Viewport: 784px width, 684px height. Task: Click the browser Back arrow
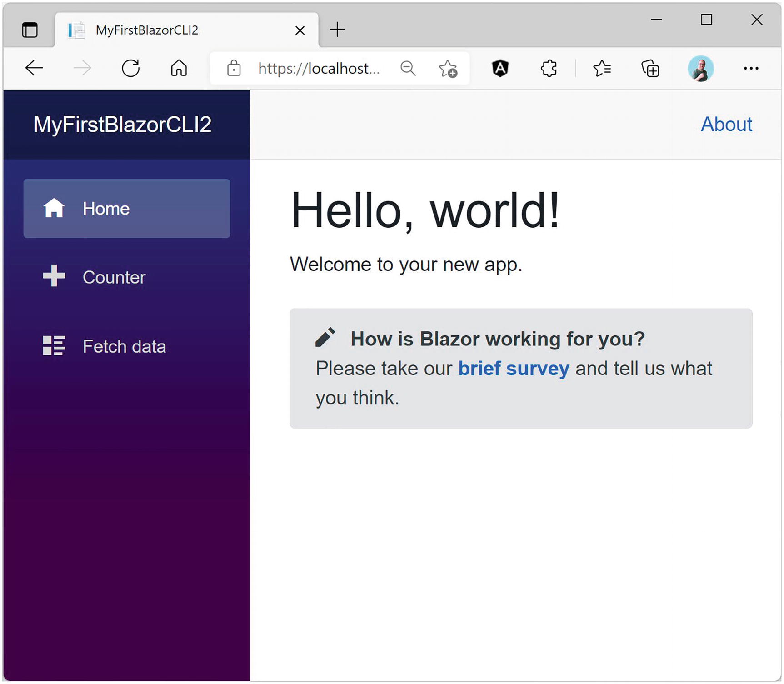click(34, 69)
